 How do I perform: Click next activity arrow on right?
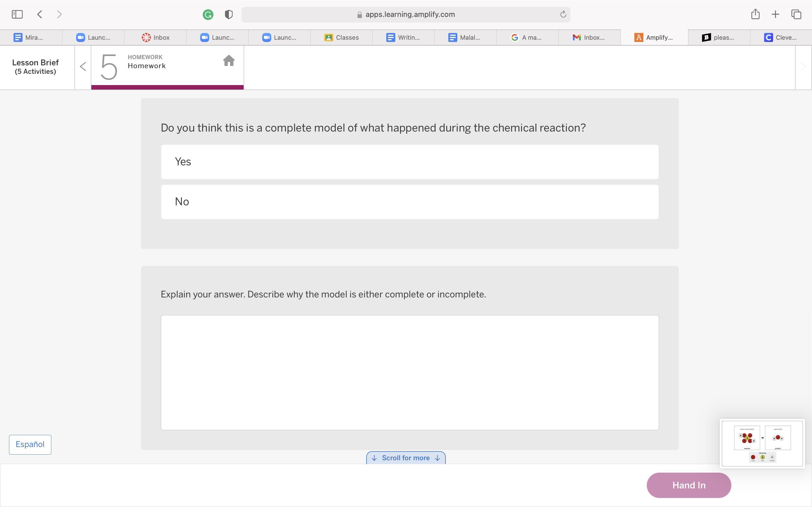[803, 67]
